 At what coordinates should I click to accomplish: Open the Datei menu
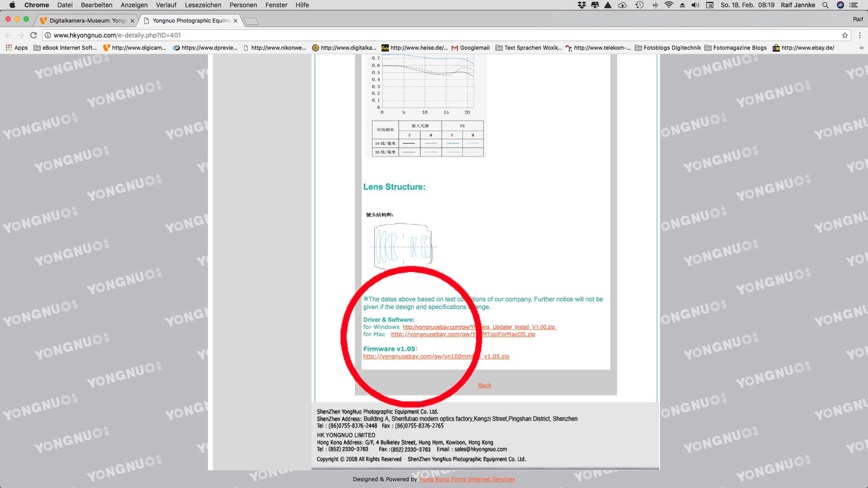coord(65,5)
